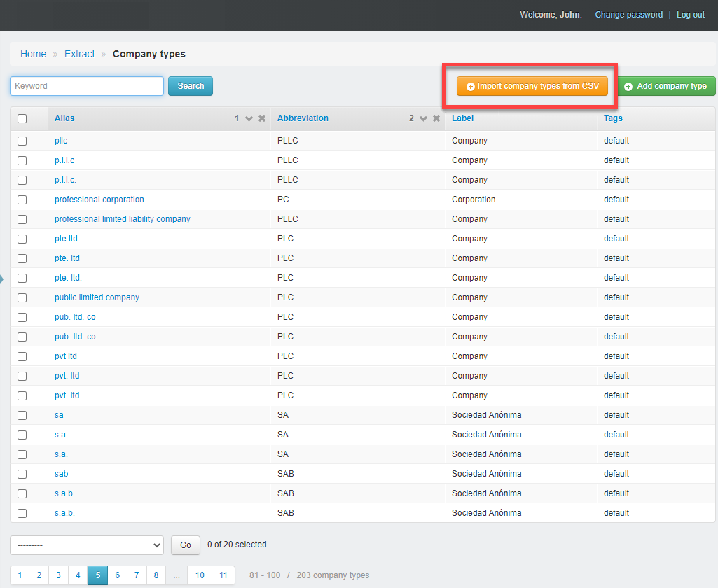Go to page 1
Screen dimensions: 718x588
click(x=20, y=575)
